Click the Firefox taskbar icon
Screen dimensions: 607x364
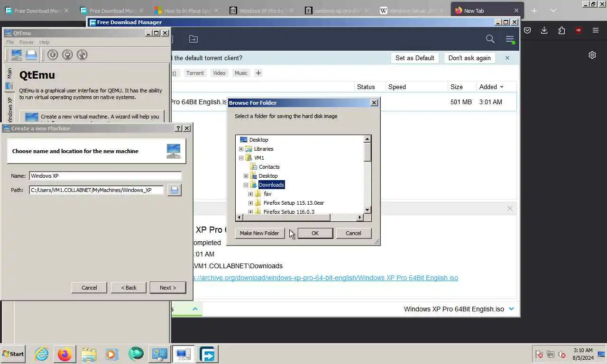(x=65, y=354)
